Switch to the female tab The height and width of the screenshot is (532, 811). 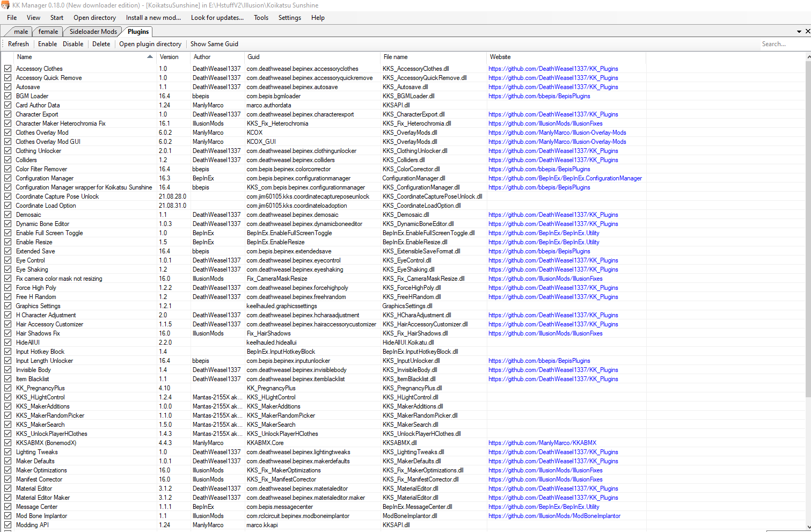pos(48,32)
